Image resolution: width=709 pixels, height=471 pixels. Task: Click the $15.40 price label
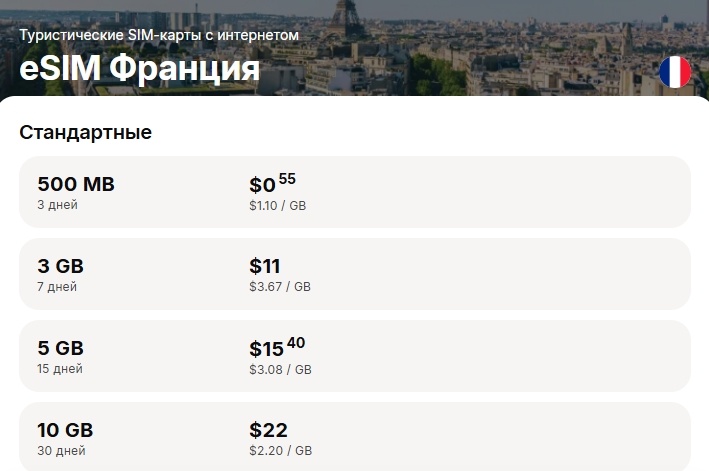pos(277,347)
